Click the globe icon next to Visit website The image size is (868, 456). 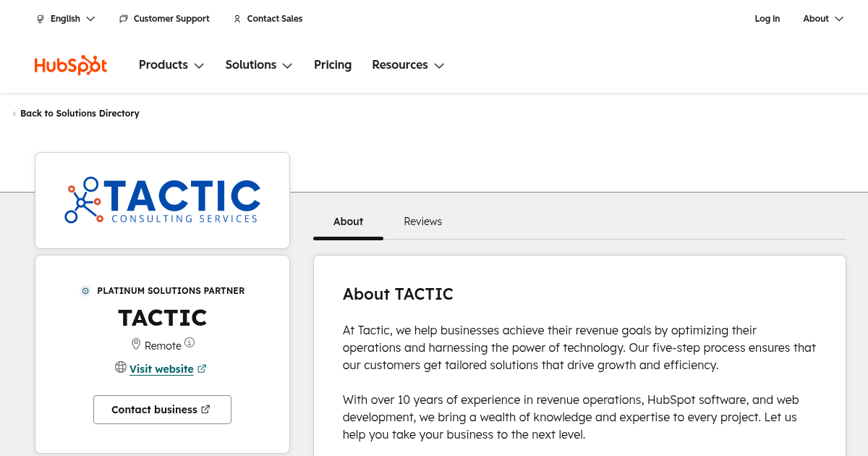[x=121, y=367]
